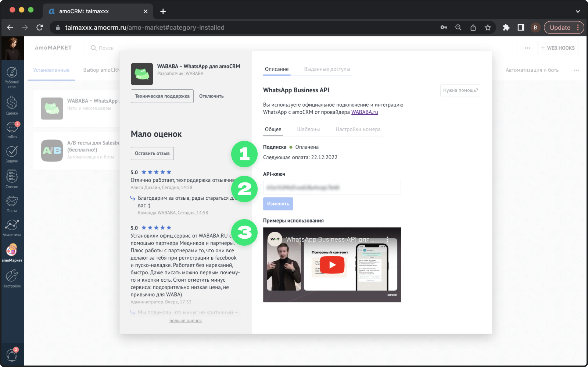
Task: Switch to Автоматизация и боты tab
Action: [533, 70]
